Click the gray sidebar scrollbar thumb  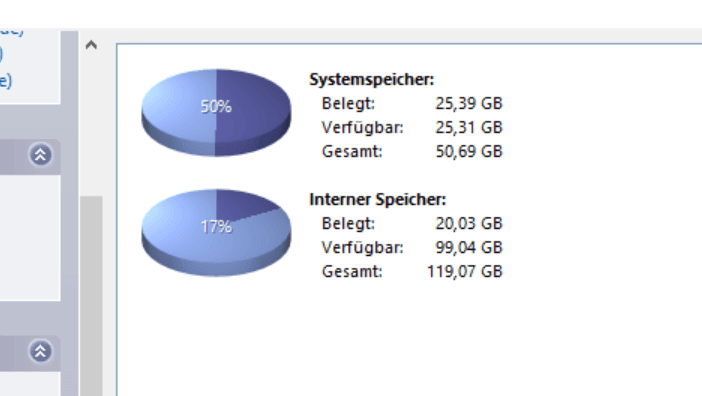[x=91, y=296]
